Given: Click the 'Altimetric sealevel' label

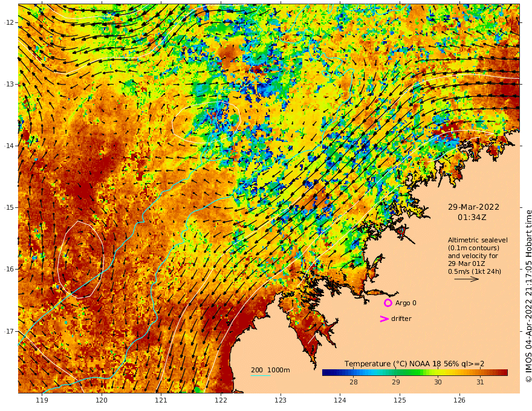Looking at the screenshot, I should [x=478, y=240].
